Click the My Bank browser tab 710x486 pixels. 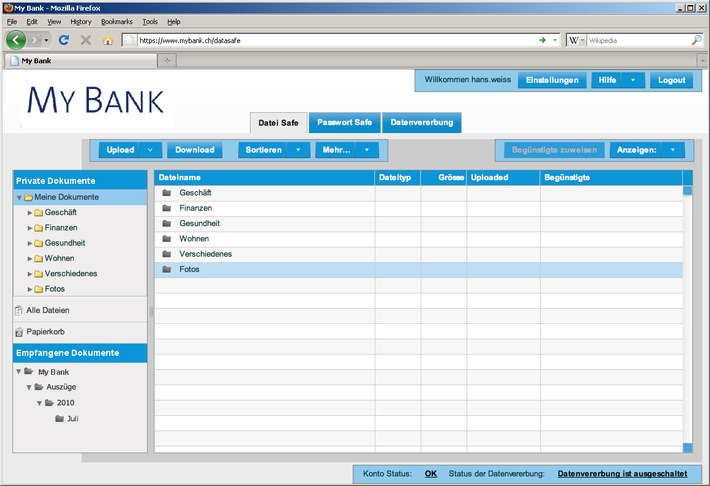pos(81,60)
